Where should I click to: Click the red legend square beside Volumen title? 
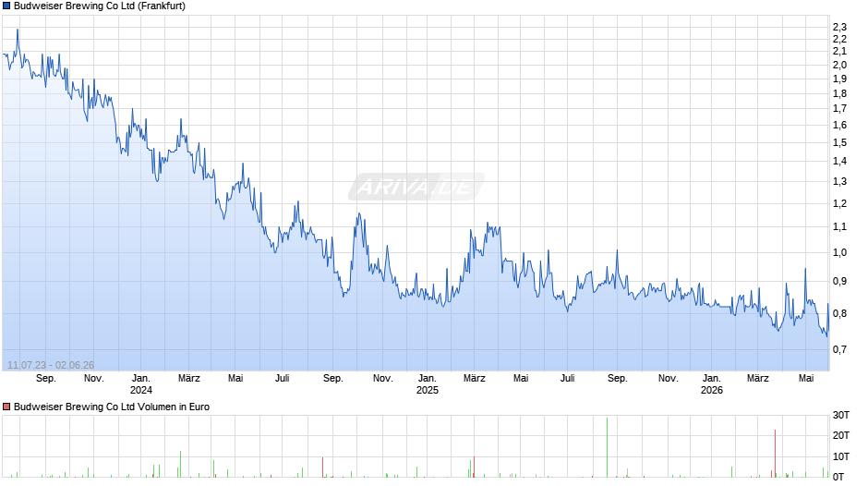click(6, 407)
